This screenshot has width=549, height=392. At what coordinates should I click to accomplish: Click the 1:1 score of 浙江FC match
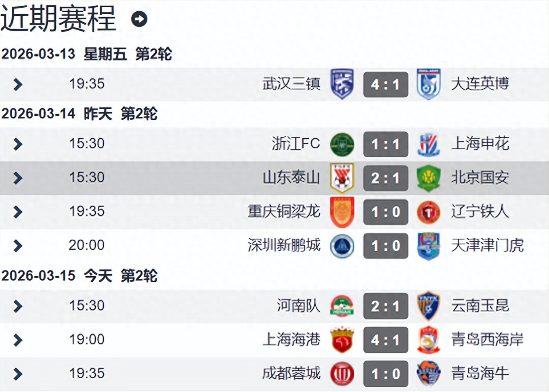point(386,144)
